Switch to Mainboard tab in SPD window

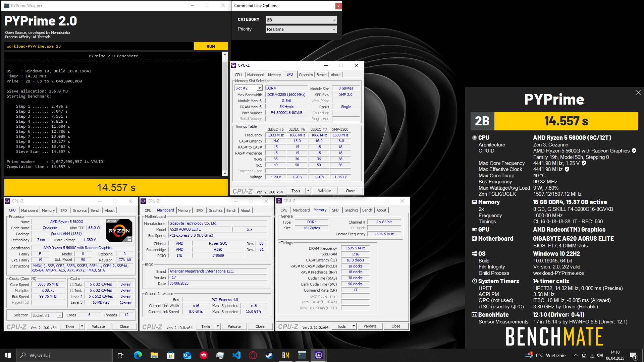[255, 75]
